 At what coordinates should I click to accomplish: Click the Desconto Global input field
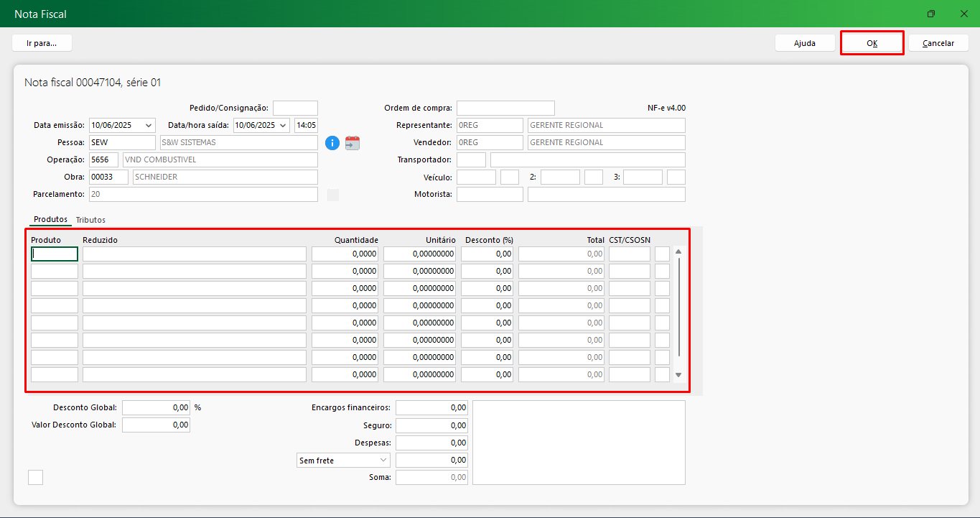[156, 407]
